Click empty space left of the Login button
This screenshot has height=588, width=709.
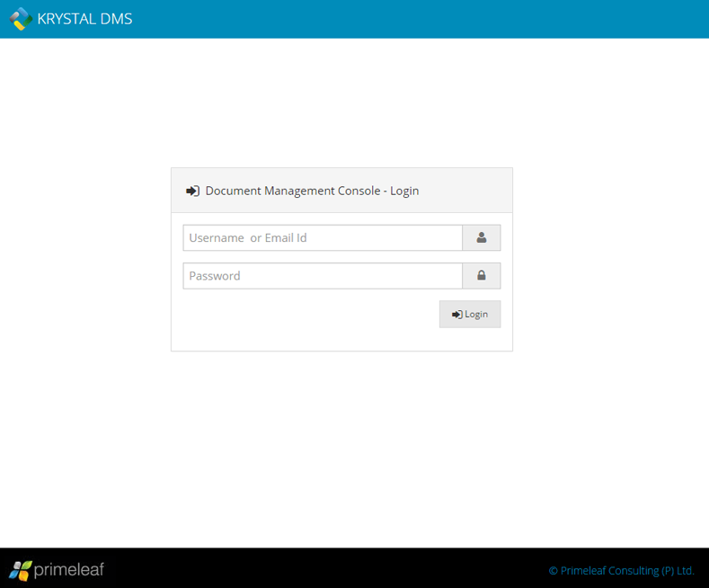pyautogui.click(x=306, y=315)
